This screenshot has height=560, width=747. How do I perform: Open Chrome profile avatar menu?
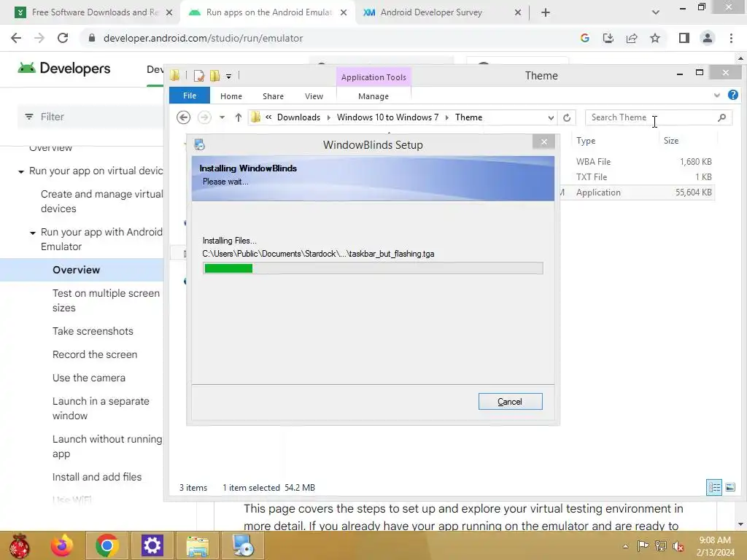coord(708,38)
